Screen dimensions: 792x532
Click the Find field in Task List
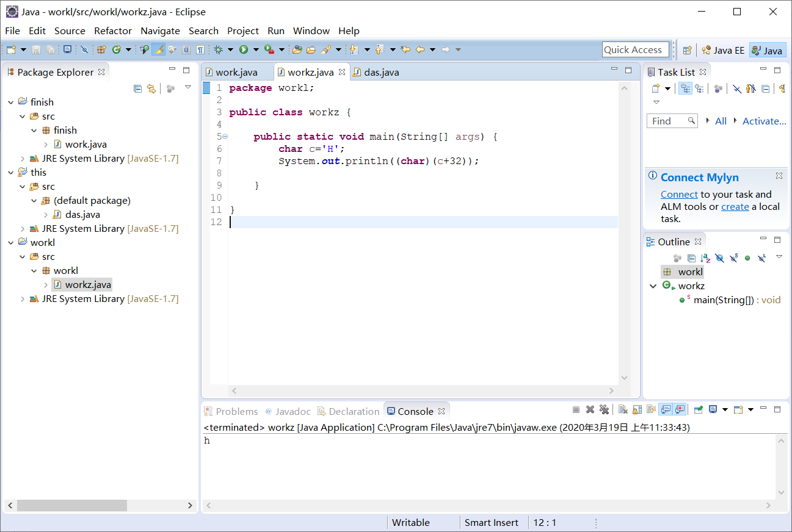tap(666, 121)
